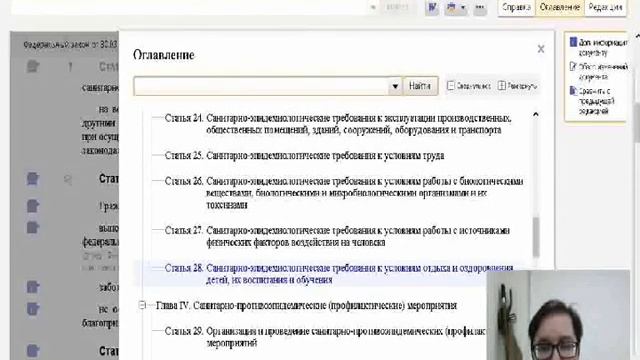Open highlighted Статья 28 entry
This screenshot has height=360, width=640.
click(x=339, y=274)
